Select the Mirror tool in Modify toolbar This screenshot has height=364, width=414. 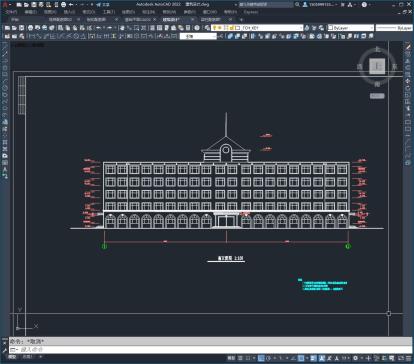(x=408, y=61)
